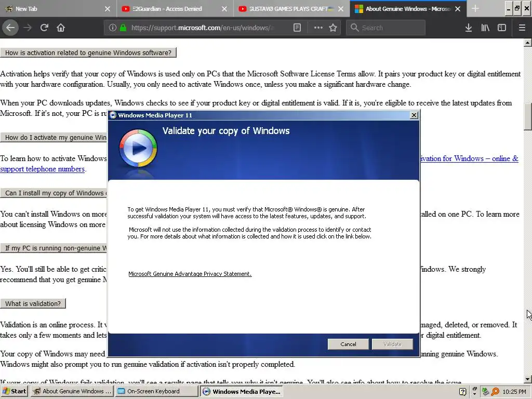Minimize the Firefox window
This screenshot has width=532, height=399.
pos(508,9)
